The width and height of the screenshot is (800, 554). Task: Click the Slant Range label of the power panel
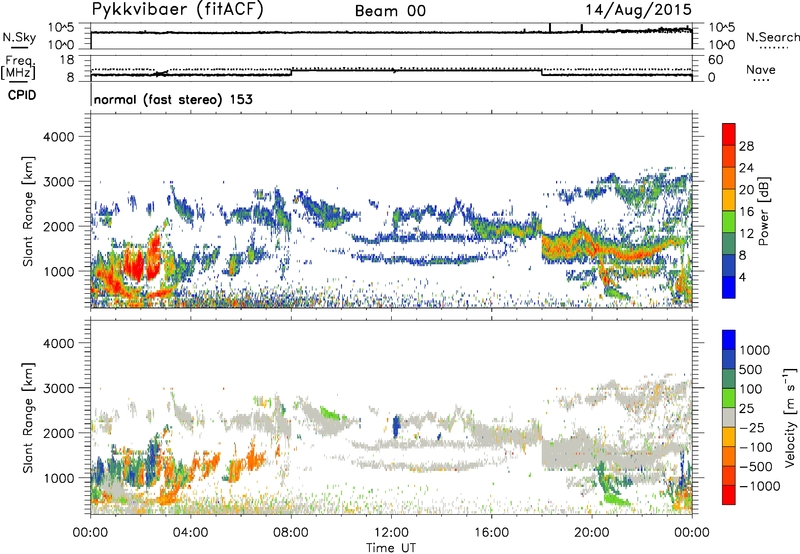(x=28, y=211)
